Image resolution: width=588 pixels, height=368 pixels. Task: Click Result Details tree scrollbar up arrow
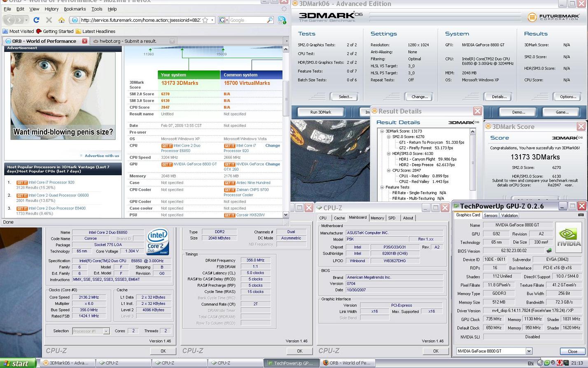click(x=472, y=131)
